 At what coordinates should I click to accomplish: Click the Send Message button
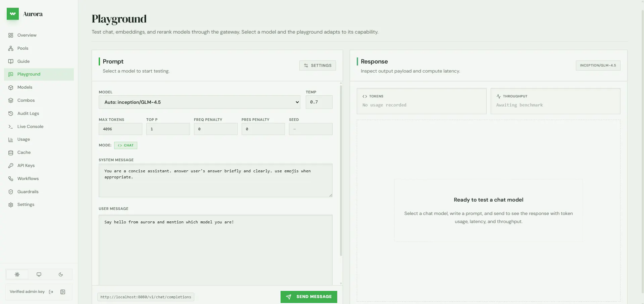point(309,297)
